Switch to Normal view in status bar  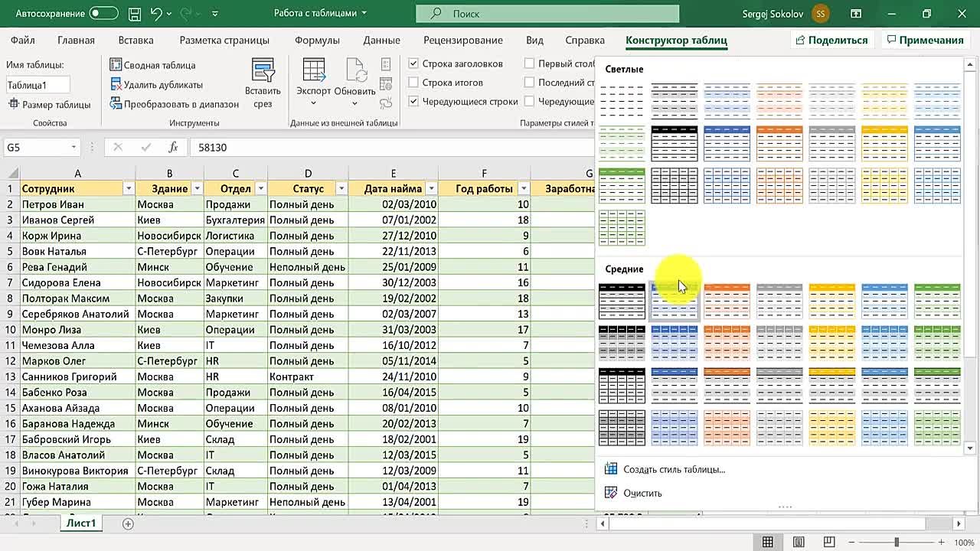pyautogui.click(x=768, y=543)
